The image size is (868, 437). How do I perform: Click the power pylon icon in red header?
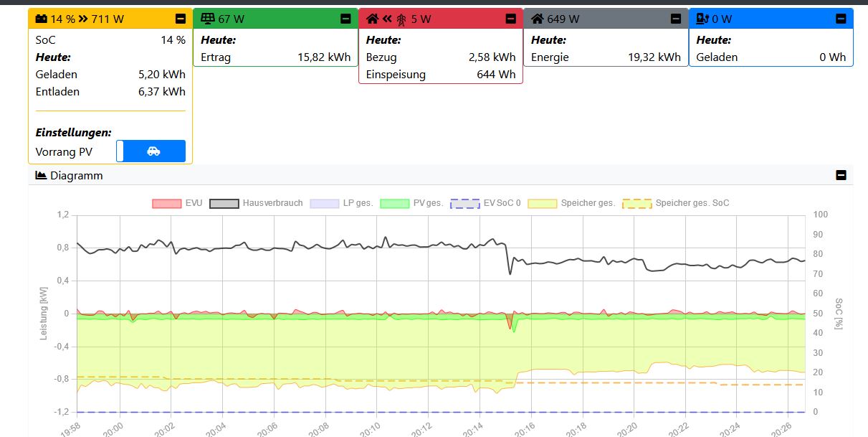click(401, 19)
